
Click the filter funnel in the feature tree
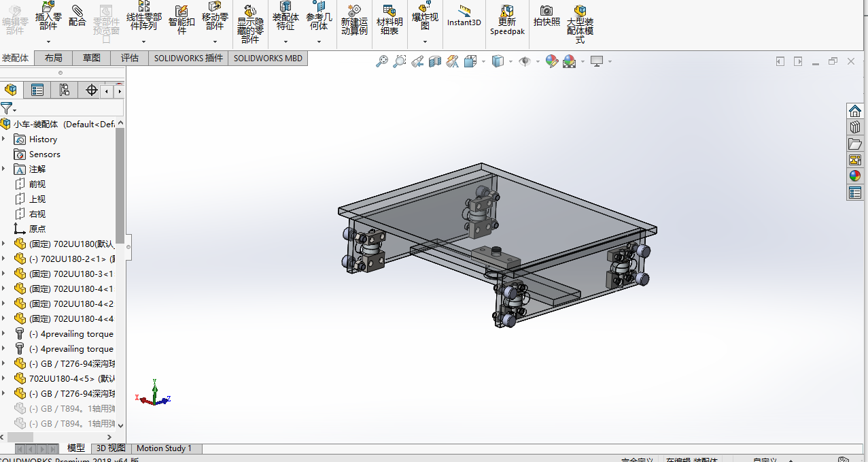click(x=6, y=108)
